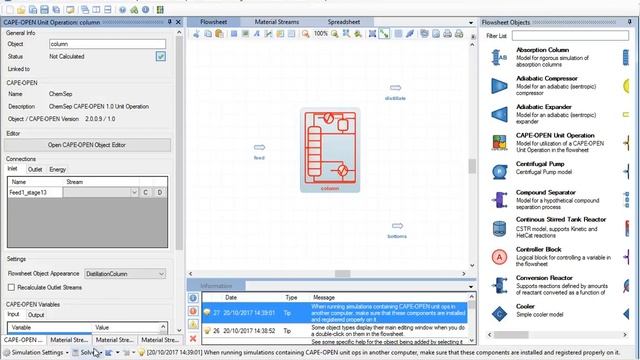This screenshot has height=360, width=640.
Task: Click the magnifier icon right of 100%
Action: (334, 34)
